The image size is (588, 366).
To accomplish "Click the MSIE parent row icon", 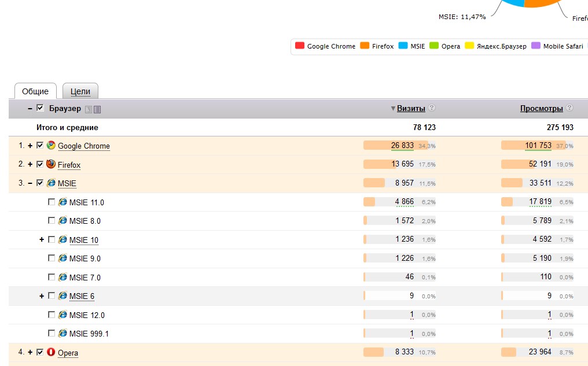I will [x=51, y=183].
